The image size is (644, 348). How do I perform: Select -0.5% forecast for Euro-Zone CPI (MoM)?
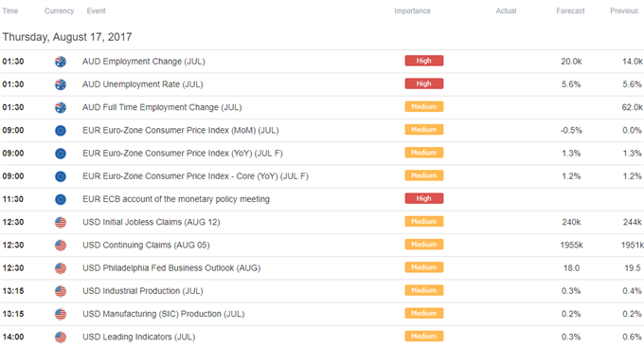[571, 131]
